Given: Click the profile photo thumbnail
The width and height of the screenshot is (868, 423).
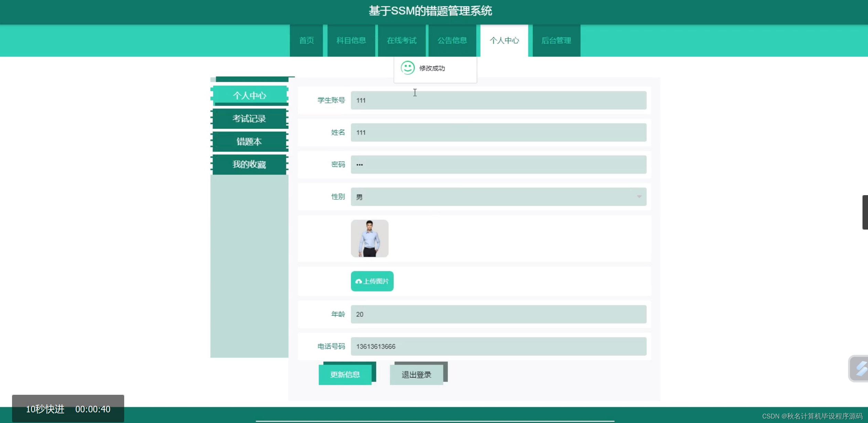Looking at the screenshot, I should click(x=369, y=238).
